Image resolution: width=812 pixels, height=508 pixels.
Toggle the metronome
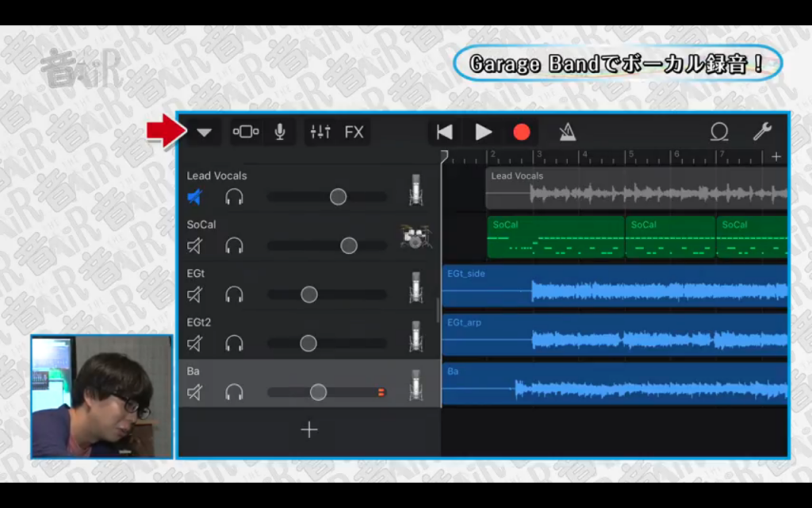(568, 133)
